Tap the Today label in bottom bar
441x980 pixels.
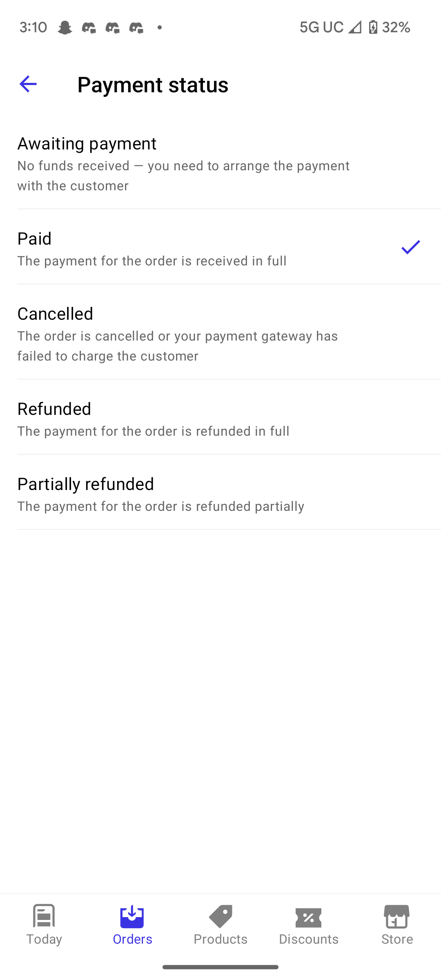coord(44,939)
